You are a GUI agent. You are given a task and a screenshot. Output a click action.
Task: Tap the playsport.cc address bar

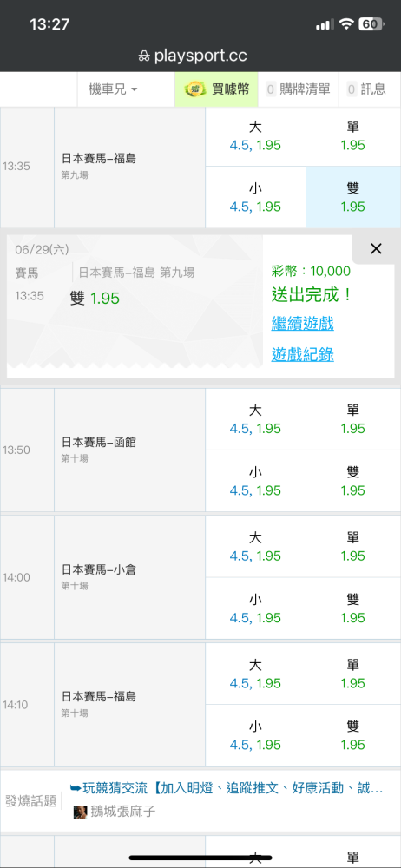200,56
